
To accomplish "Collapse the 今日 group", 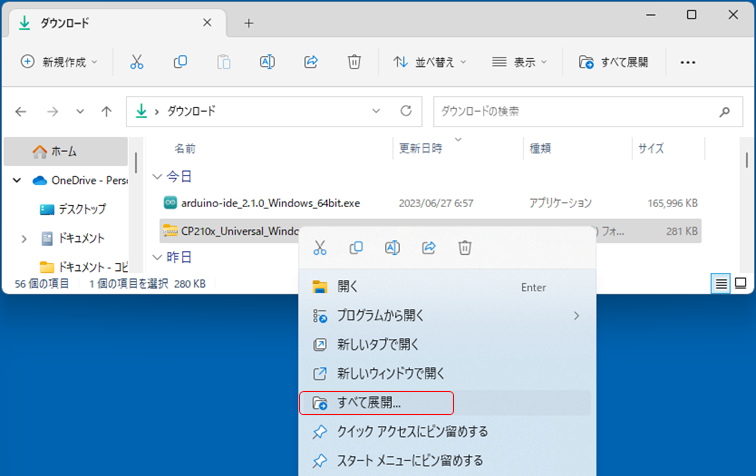I will [x=155, y=176].
